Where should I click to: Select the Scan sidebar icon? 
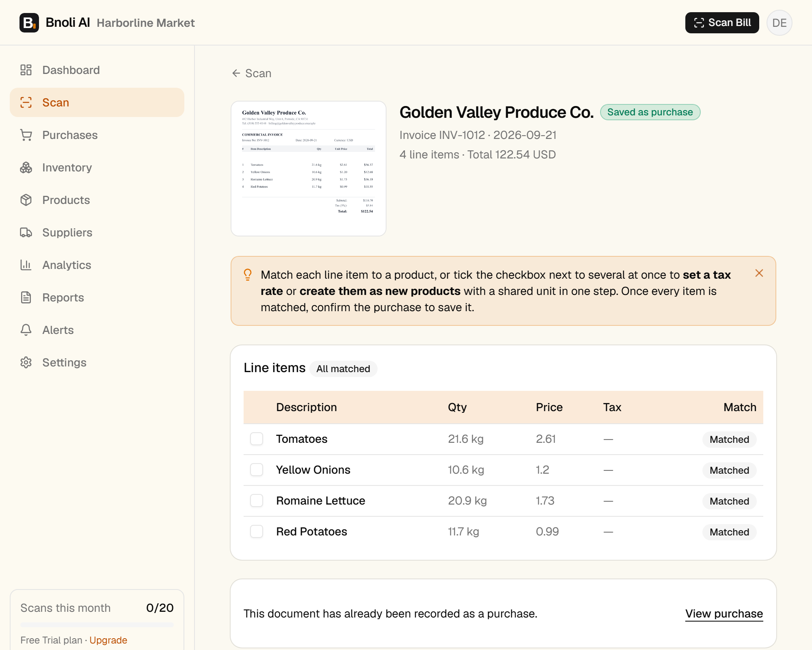tap(26, 102)
